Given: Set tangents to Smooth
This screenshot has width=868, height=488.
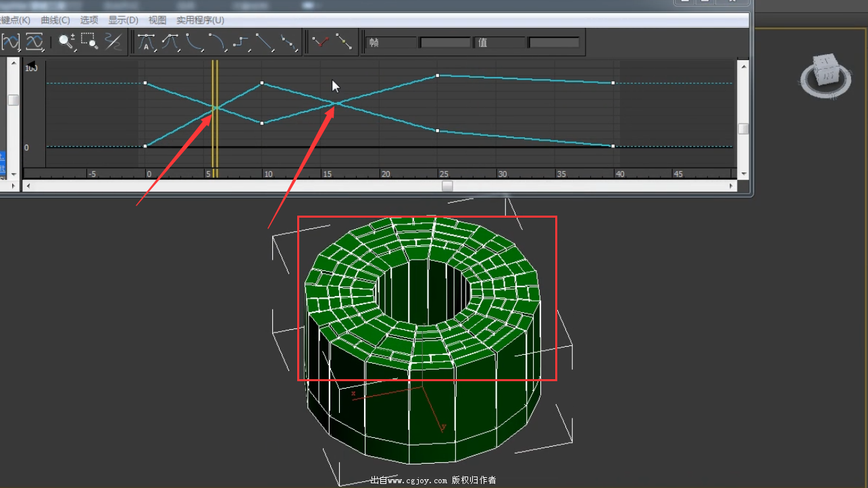Looking at the screenshot, I should [288, 43].
